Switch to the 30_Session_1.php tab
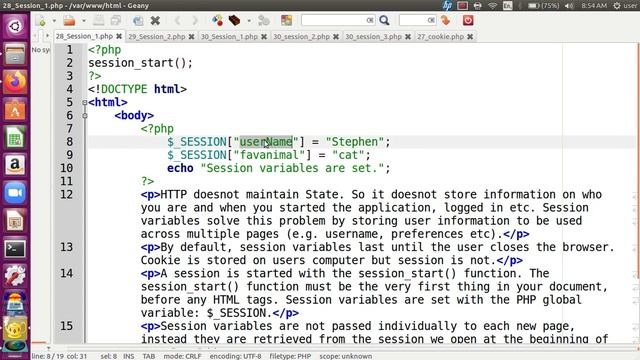 [229, 36]
